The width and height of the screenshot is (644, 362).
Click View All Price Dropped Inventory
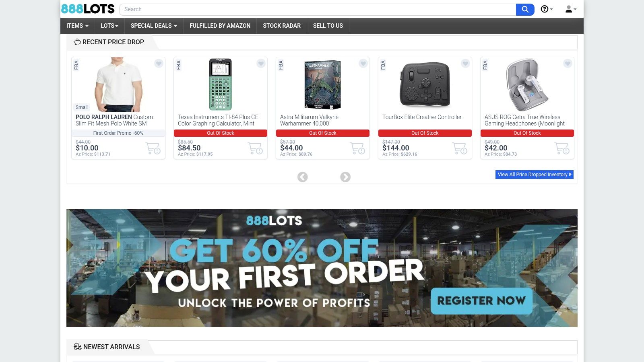point(535,175)
